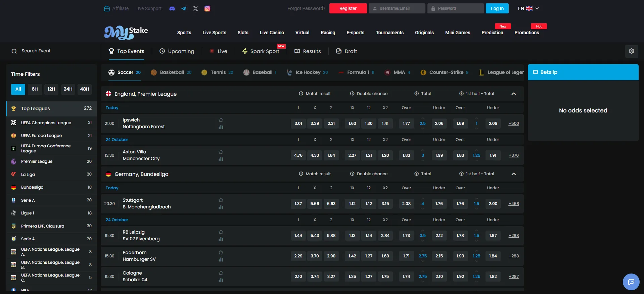
Task: Favorite the Cologne vs Schalke 04 match
Action: pos(221,273)
